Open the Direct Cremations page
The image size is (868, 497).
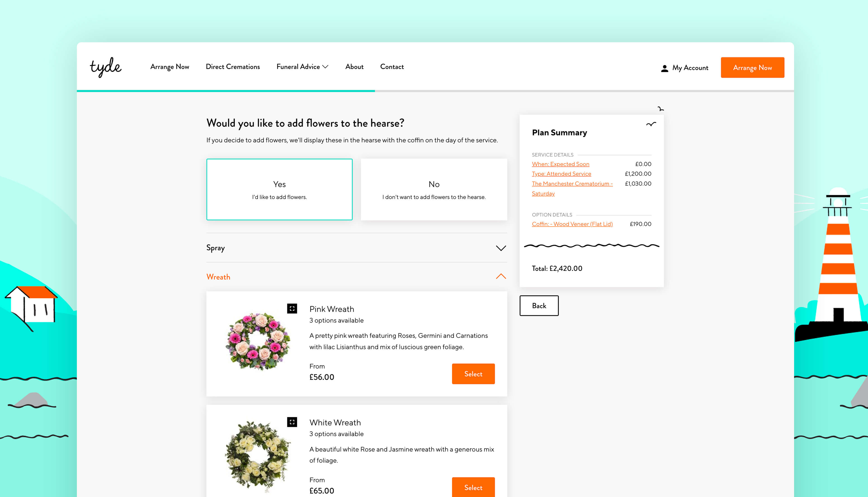(233, 67)
